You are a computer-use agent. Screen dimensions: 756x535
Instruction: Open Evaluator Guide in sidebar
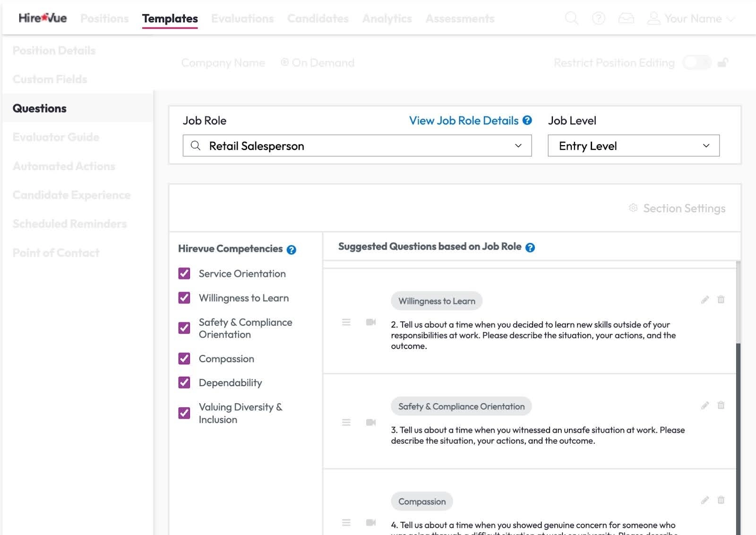tap(56, 137)
